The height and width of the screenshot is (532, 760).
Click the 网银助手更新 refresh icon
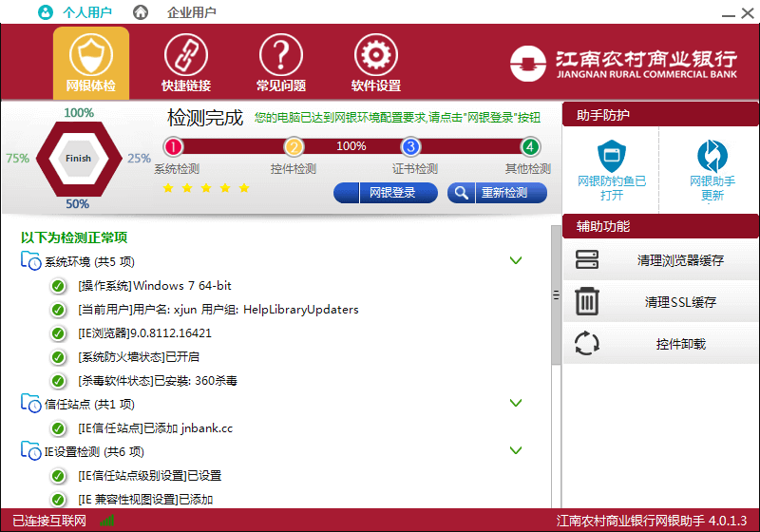[x=712, y=156]
